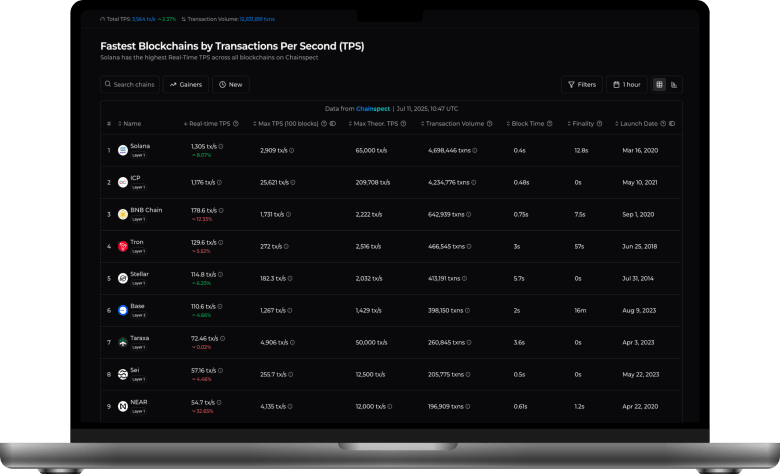
Task: Click the Layer 2 tag under Base
Action: click(139, 315)
